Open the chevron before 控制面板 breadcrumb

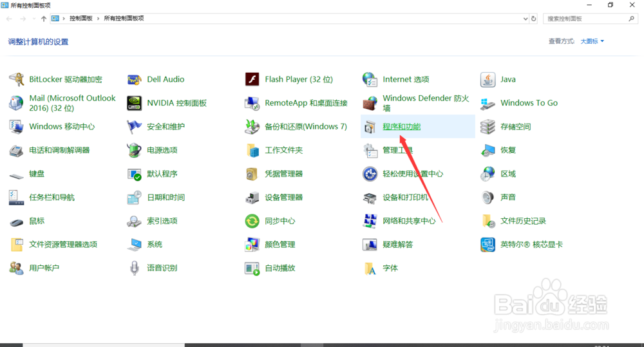(x=64, y=19)
